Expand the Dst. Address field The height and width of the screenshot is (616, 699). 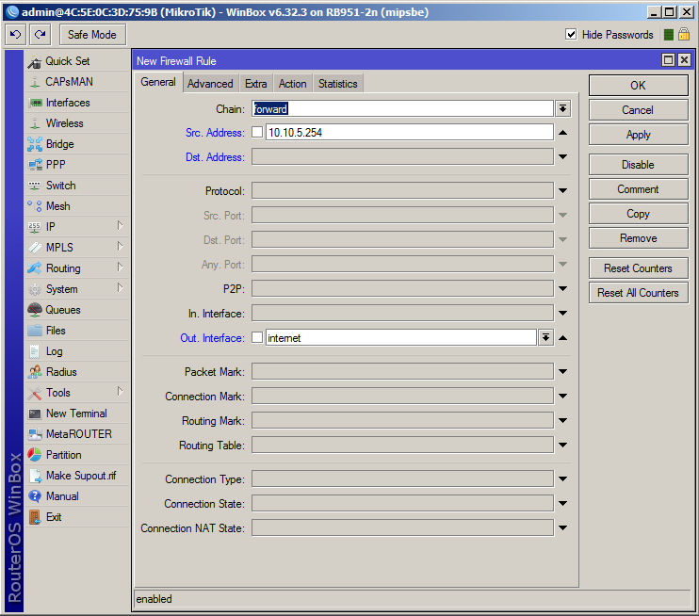pos(563,157)
